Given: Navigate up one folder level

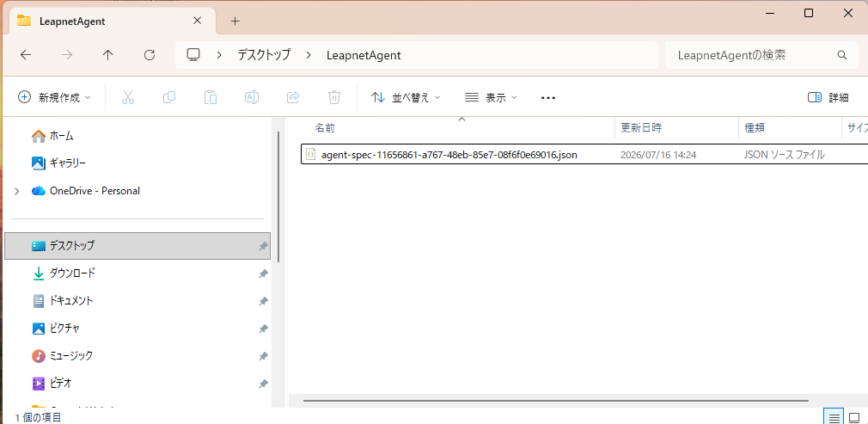Looking at the screenshot, I should pyautogui.click(x=108, y=55).
